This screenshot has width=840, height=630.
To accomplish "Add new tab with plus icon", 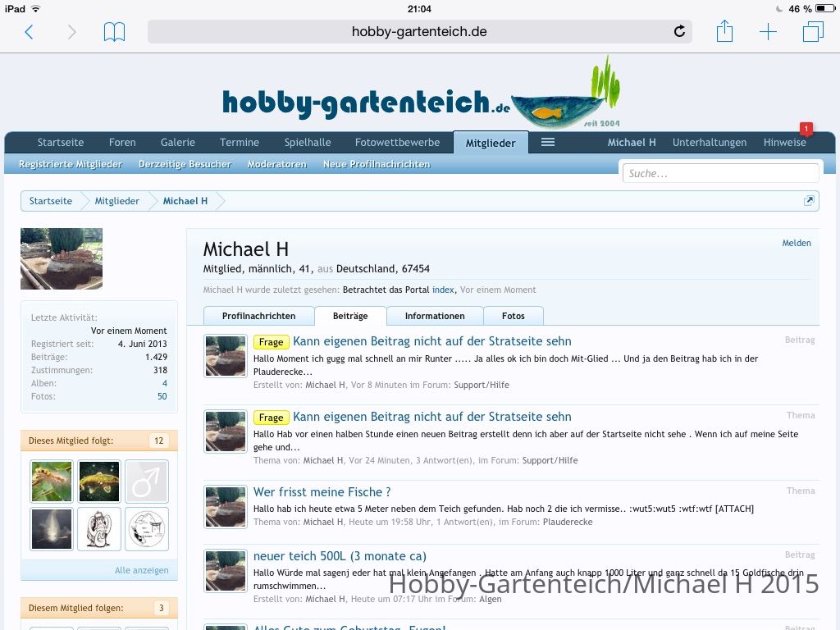I will [768, 32].
